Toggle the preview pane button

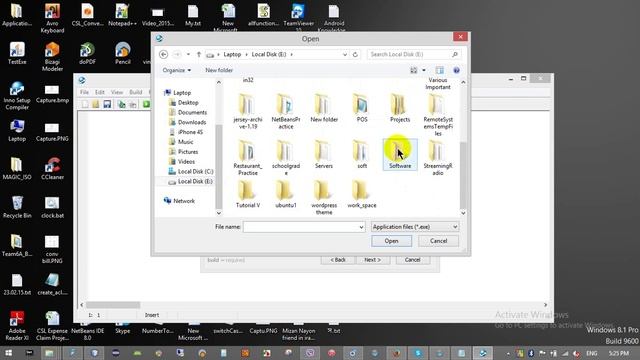tap(440, 70)
